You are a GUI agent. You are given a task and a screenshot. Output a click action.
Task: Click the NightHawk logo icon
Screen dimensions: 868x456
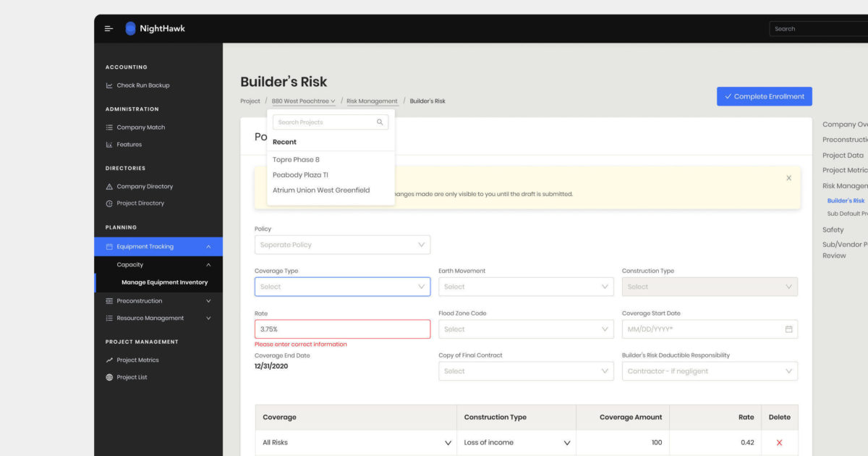coord(130,29)
